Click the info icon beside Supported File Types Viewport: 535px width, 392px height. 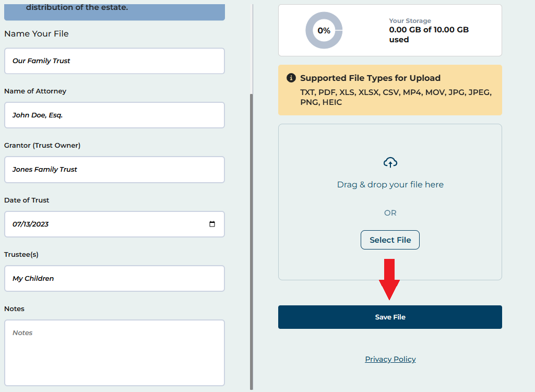[x=291, y=78]
